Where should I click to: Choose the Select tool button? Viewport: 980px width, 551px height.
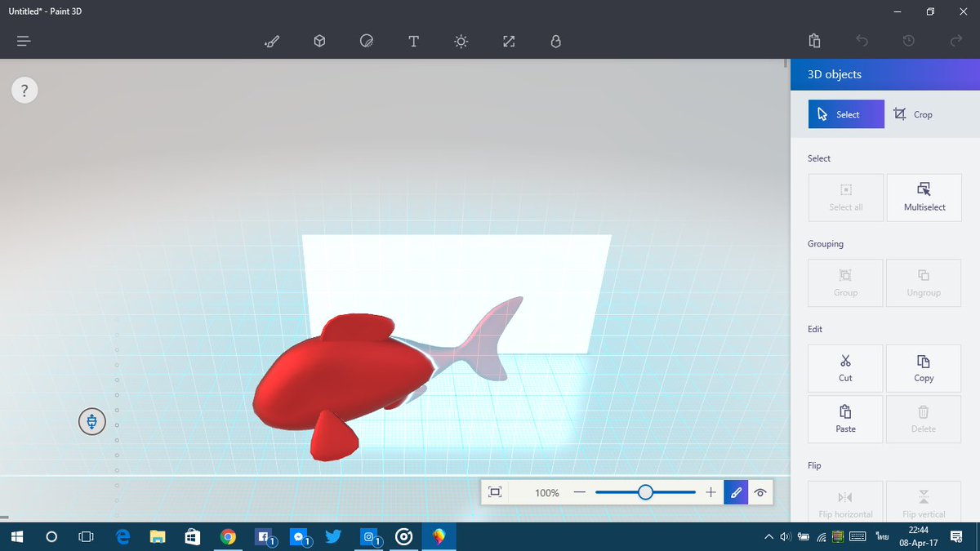(846, 114)
